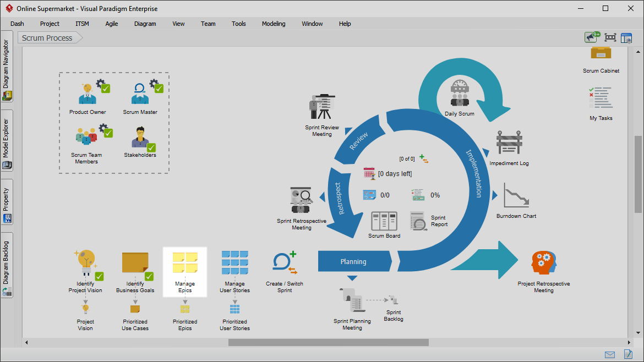This screenshot has width=644, height=362.
Task: Select Manage User Stories icon
Action: point(234,262)
